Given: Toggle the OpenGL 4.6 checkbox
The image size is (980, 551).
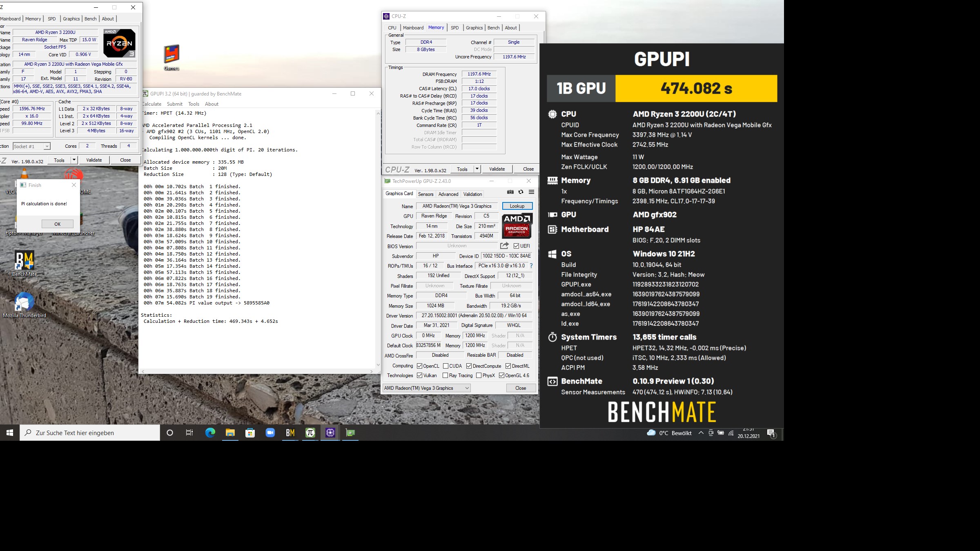Looking at the screenshot, I should 501,375.
